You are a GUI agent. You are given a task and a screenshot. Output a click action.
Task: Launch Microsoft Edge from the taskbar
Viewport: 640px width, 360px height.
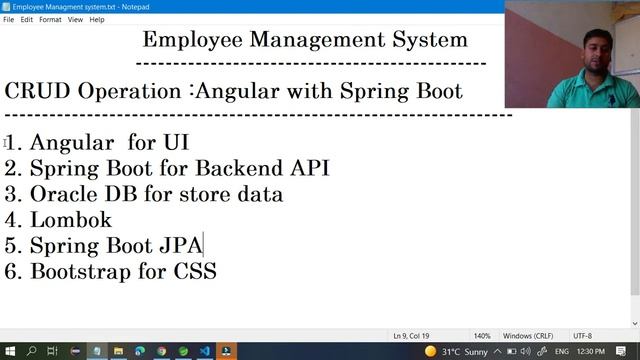(140, 351)
